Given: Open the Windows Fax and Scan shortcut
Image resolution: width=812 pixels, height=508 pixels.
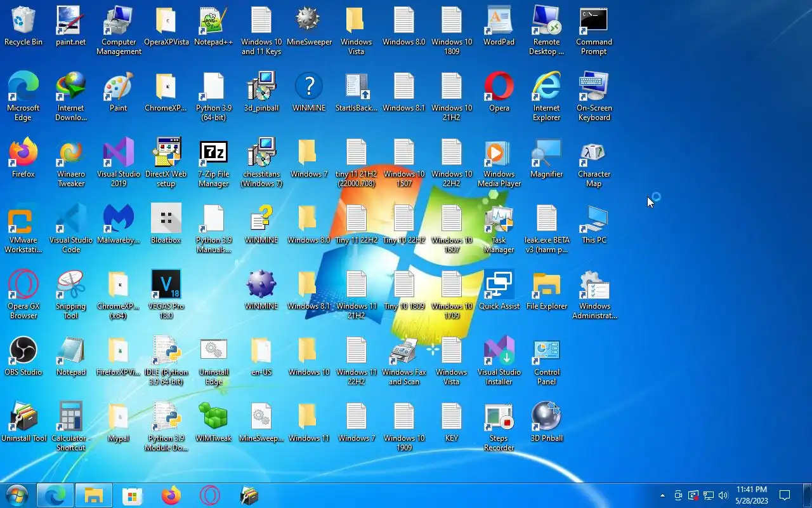Looking at the screenshot, I should 404,361.
